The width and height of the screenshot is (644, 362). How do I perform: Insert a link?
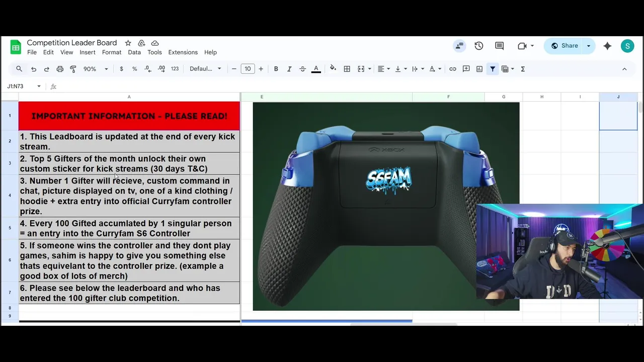point(453,69)
